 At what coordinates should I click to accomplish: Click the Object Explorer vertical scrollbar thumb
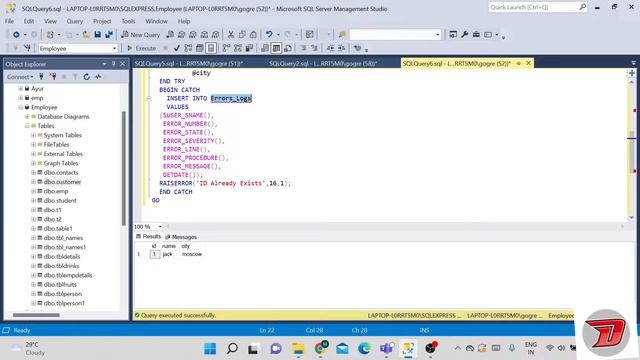pos(124,167)
